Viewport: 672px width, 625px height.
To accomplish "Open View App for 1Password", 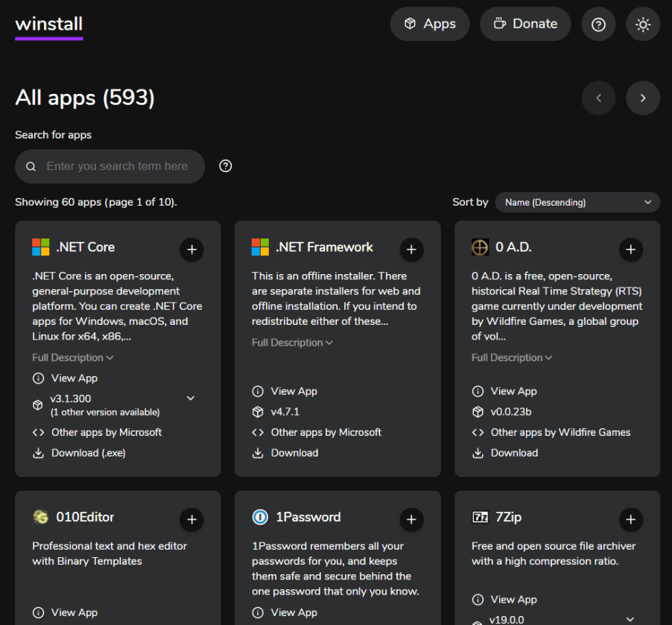I will tap(285, 612).
